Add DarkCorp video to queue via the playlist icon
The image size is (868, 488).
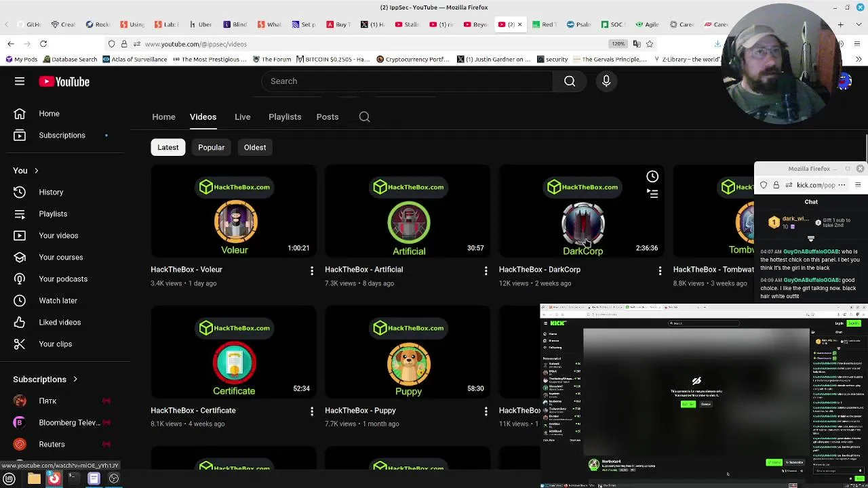[x=652, y=194]
